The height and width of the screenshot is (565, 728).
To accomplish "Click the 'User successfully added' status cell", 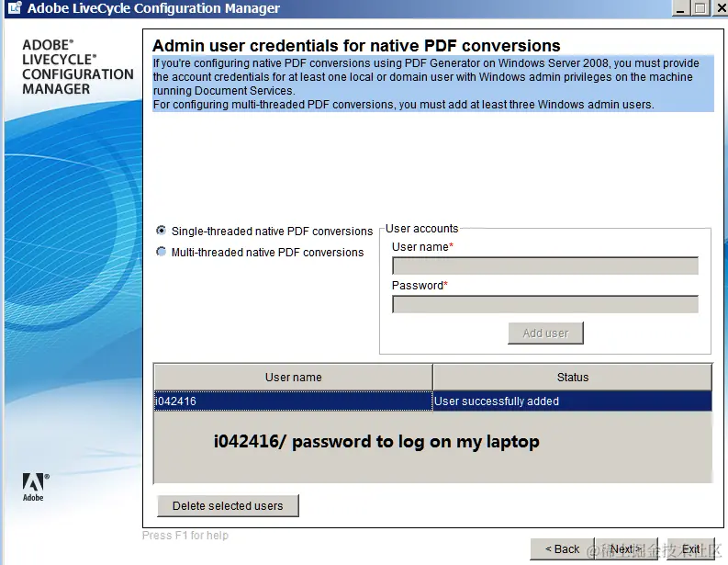I will click(x=573, y=401).
